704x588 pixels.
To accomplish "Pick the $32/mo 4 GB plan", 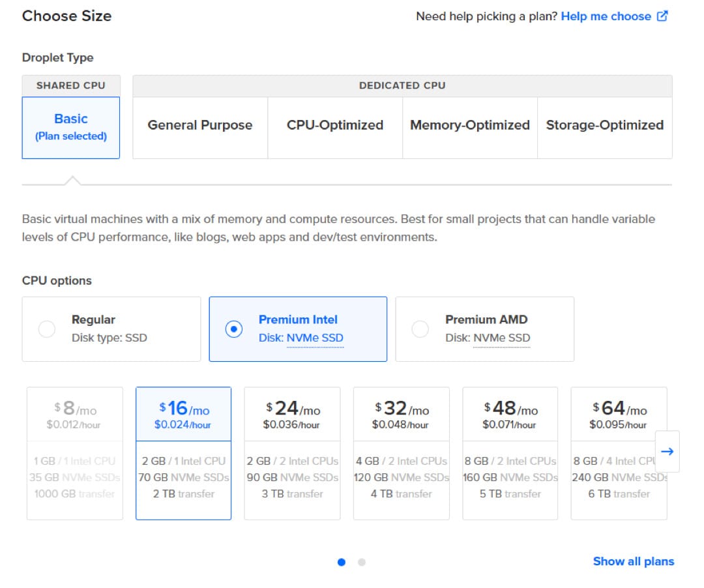I will pyautogui.click(x=401, y=453).
